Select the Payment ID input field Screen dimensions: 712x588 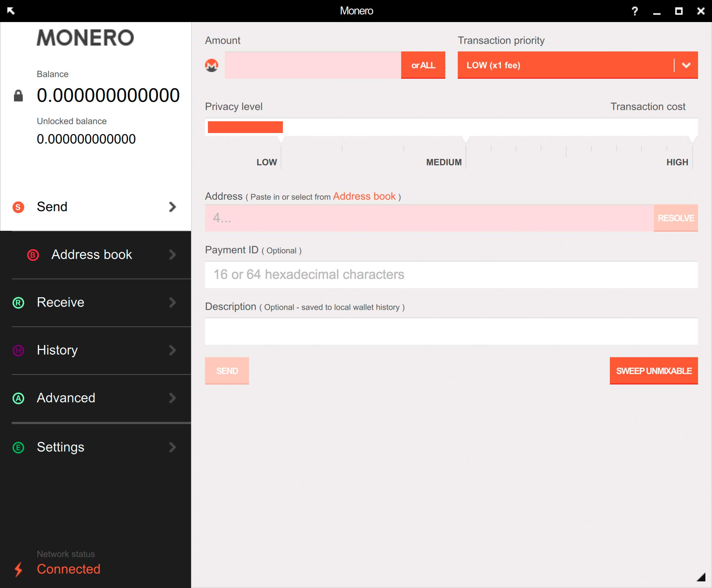click(x=451, y=273)
